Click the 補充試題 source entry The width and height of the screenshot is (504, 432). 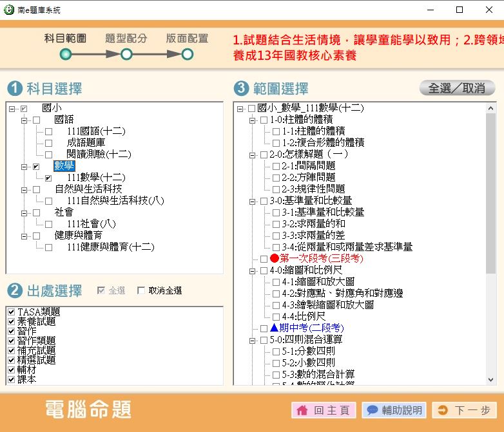(x=36, y=350)
